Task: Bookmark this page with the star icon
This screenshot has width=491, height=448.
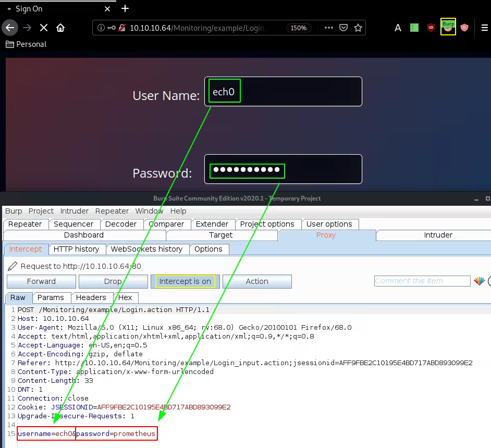Action: coord(358,28)
